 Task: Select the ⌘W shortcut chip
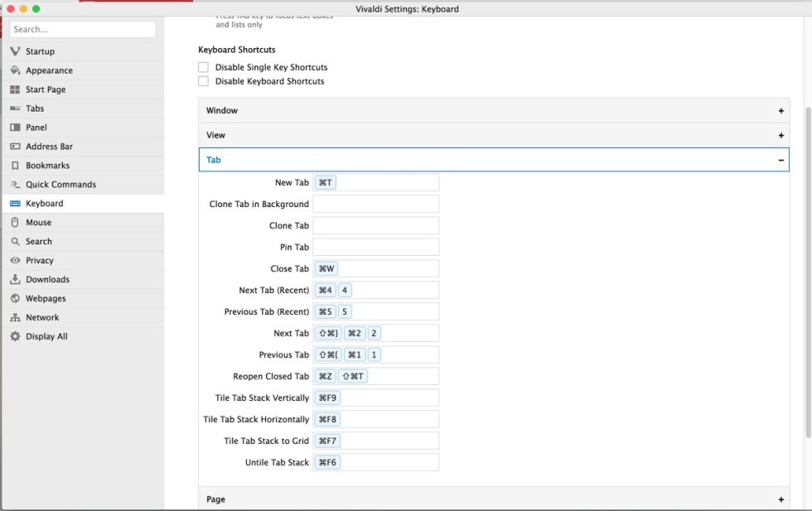tap(326, 268)
